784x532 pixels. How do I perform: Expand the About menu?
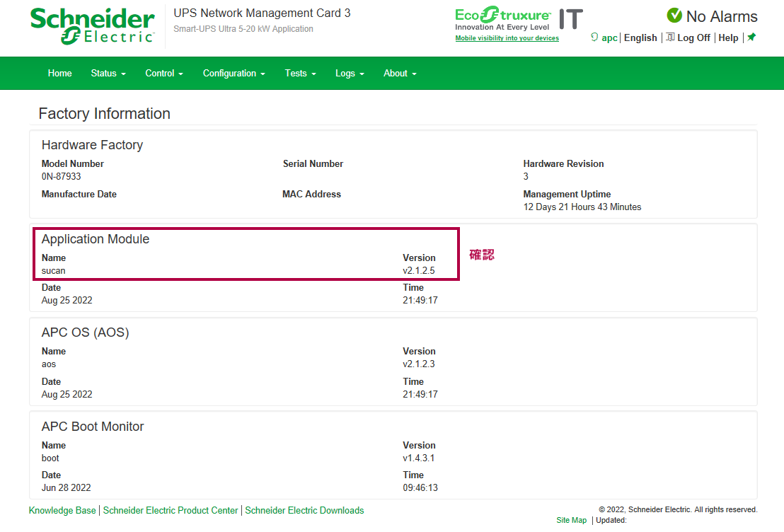click(x=400, y=73)
